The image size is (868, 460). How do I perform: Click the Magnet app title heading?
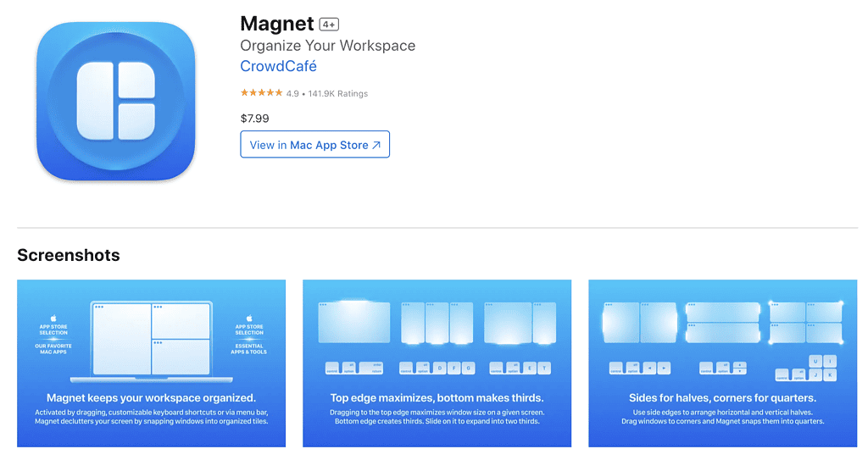277,24
